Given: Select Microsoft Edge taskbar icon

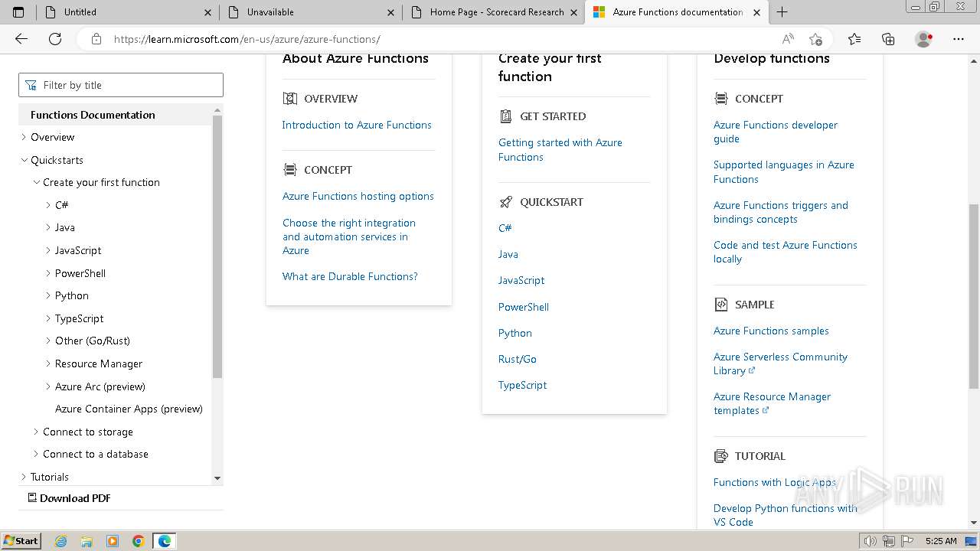Looking at the screenshot, I should [x=165, y=541].
